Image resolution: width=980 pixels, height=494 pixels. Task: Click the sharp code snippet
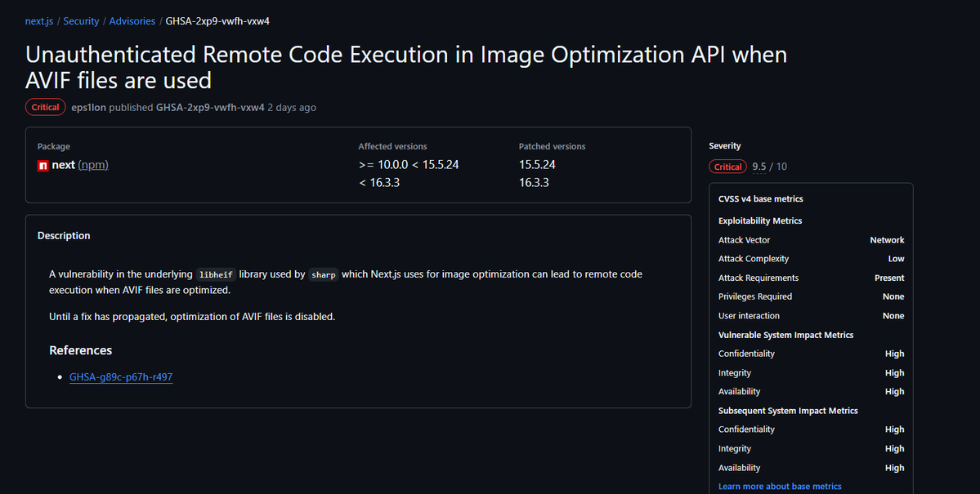click(x=323, y=275)
